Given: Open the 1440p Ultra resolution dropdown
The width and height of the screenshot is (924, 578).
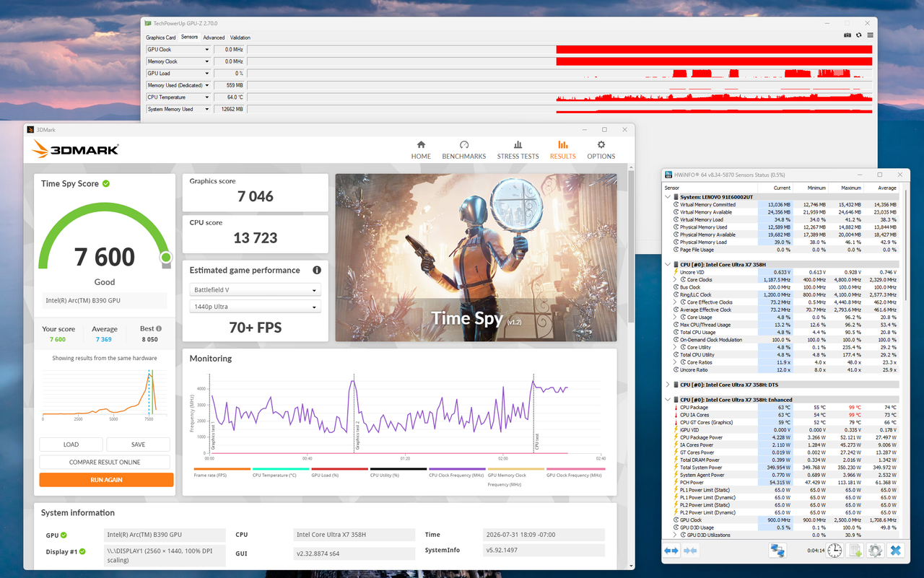Looking at the screenshot, I should [x=256, y=307].
